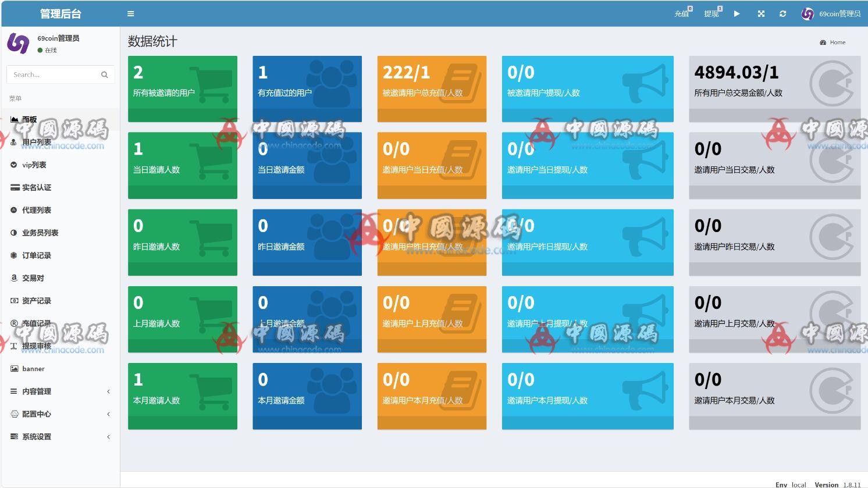Image resolution: width=868 pixels, height=488 pixels.
Task: Click the 订单记录 sidebar icon
Action: (14, 255)
